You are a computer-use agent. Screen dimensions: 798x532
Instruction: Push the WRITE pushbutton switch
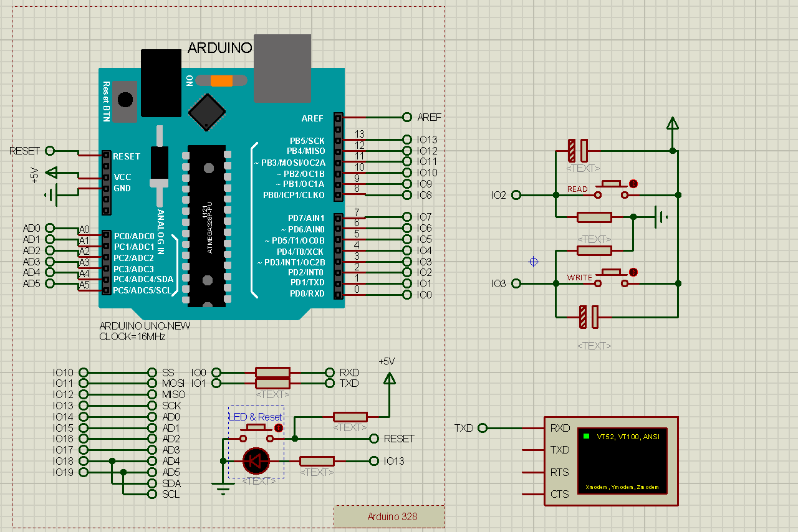612,278
